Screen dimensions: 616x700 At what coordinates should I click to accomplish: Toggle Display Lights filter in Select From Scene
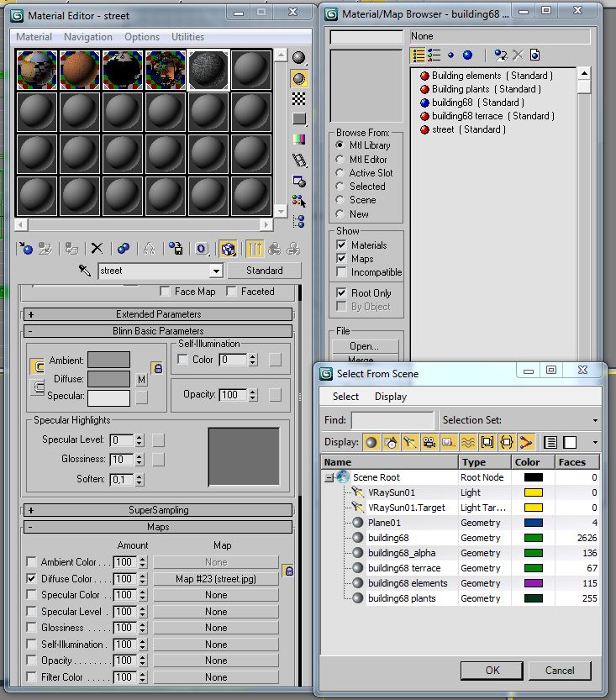tap(410, 442)
